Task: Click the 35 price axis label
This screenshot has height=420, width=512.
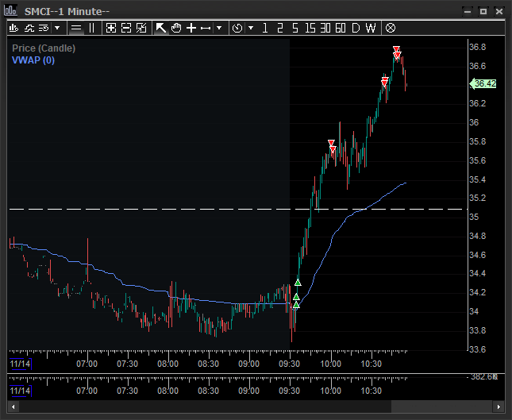Action: [474, 218]
